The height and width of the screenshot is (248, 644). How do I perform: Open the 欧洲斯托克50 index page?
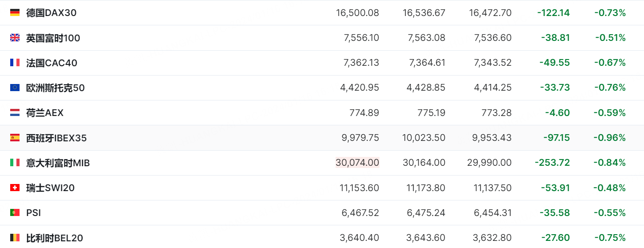(x=55, y=88)
